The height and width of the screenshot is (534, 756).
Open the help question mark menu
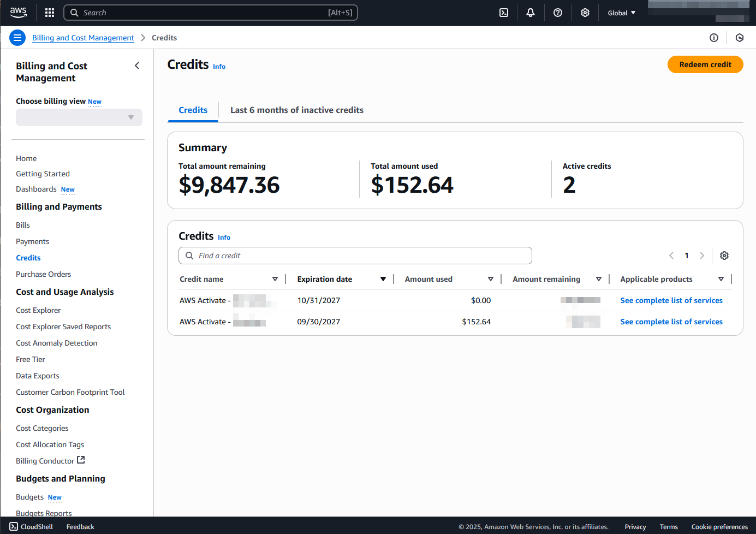pyautogui.click(x=558, y=13)
